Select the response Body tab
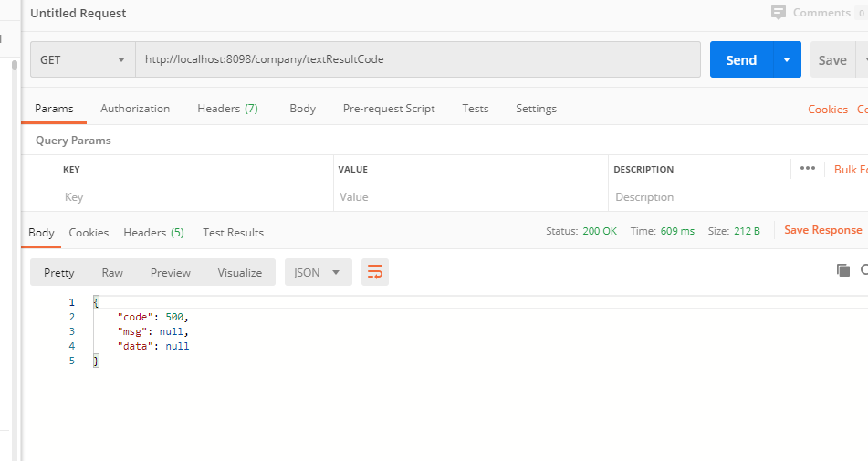868x461 pixels. [41, 233]
